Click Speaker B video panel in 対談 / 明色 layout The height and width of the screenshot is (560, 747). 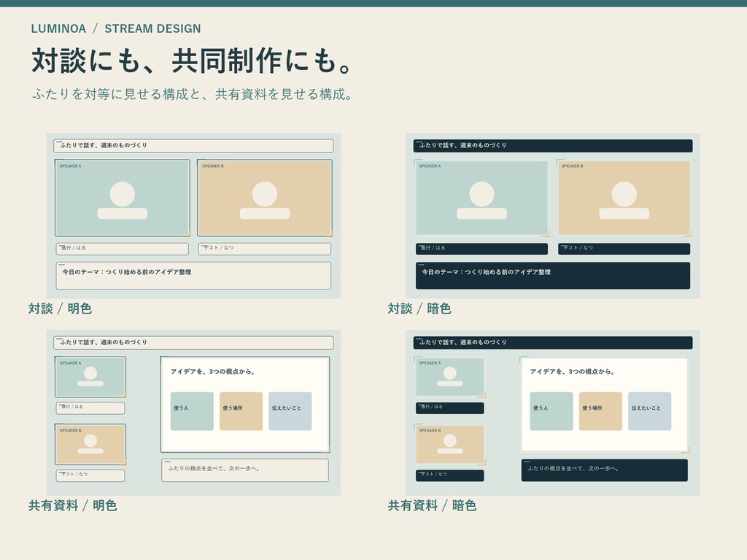click(265, 198)
